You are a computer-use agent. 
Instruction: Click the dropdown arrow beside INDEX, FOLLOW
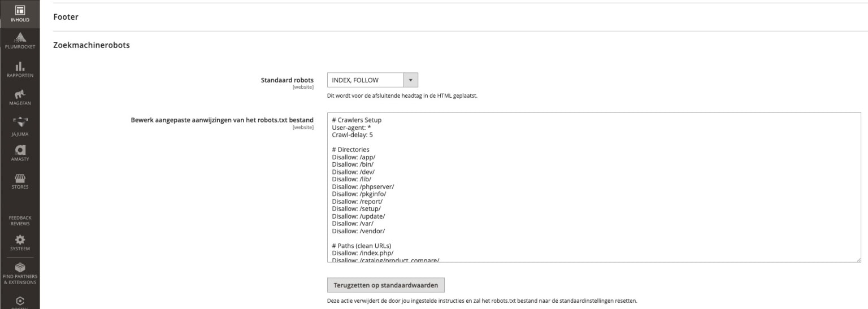tap(410, 80)
